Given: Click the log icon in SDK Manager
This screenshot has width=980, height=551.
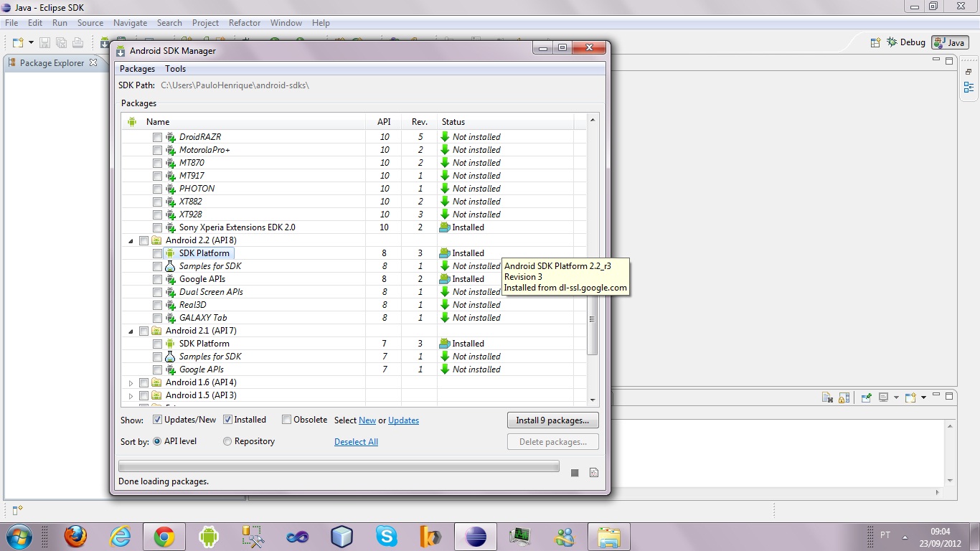Looking at the screenshot, I should (x=593, y=473).
